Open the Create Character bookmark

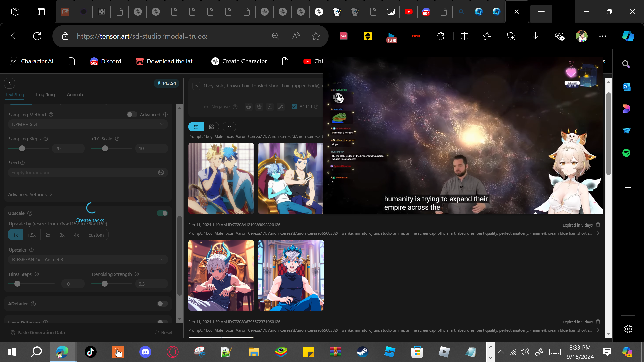239,61
